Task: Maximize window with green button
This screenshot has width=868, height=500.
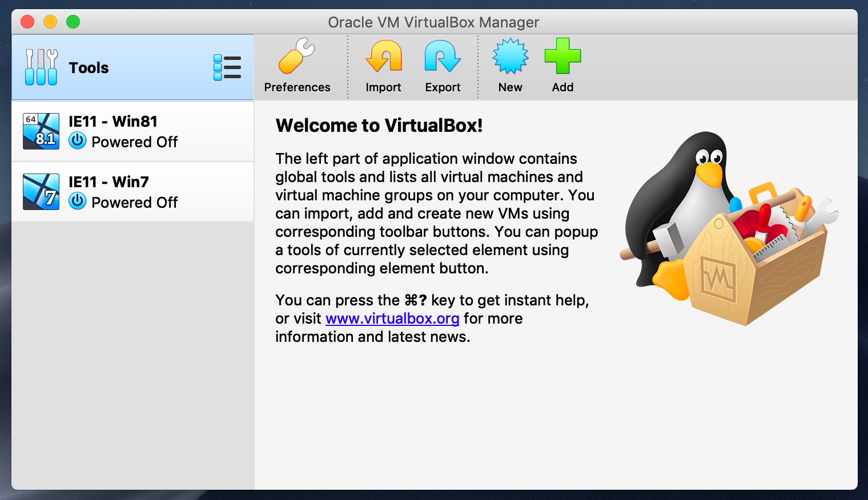Action: 73,22
